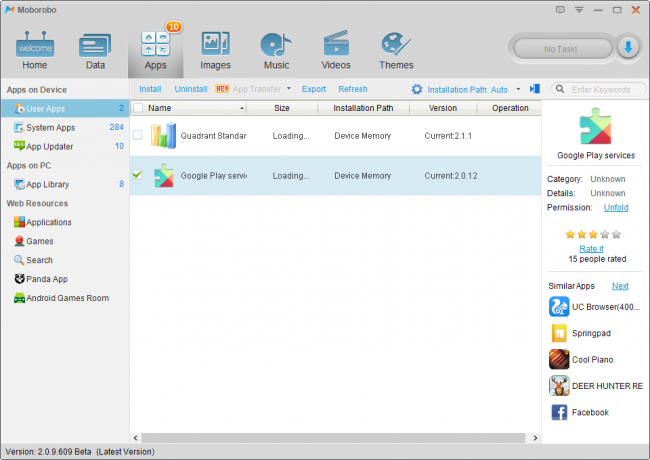Go to the Music tab

click(276, 51)
